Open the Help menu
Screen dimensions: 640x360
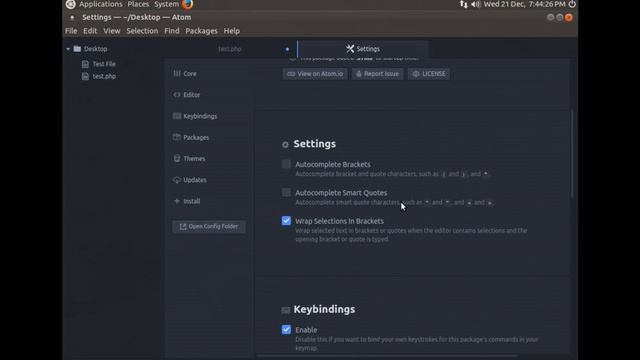pos(232,31)
